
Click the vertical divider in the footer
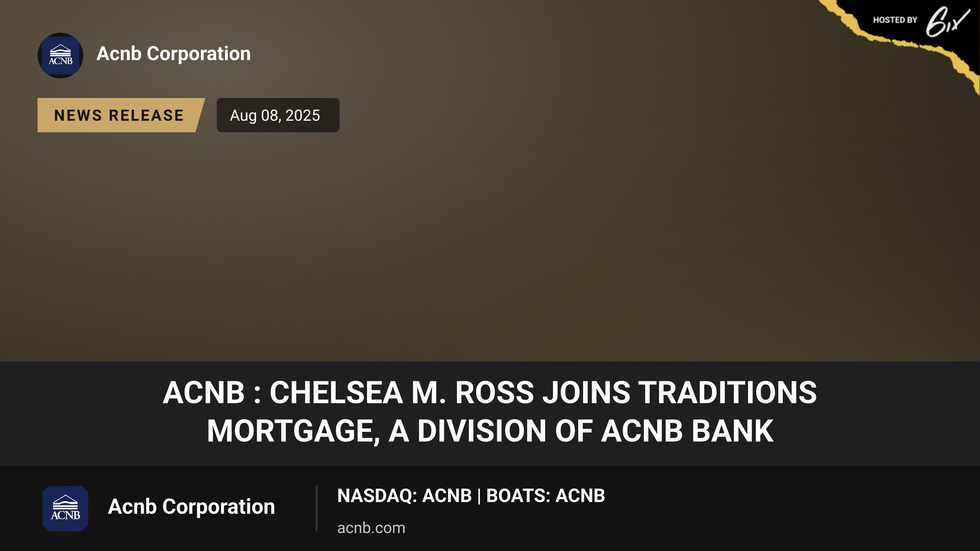316,509
